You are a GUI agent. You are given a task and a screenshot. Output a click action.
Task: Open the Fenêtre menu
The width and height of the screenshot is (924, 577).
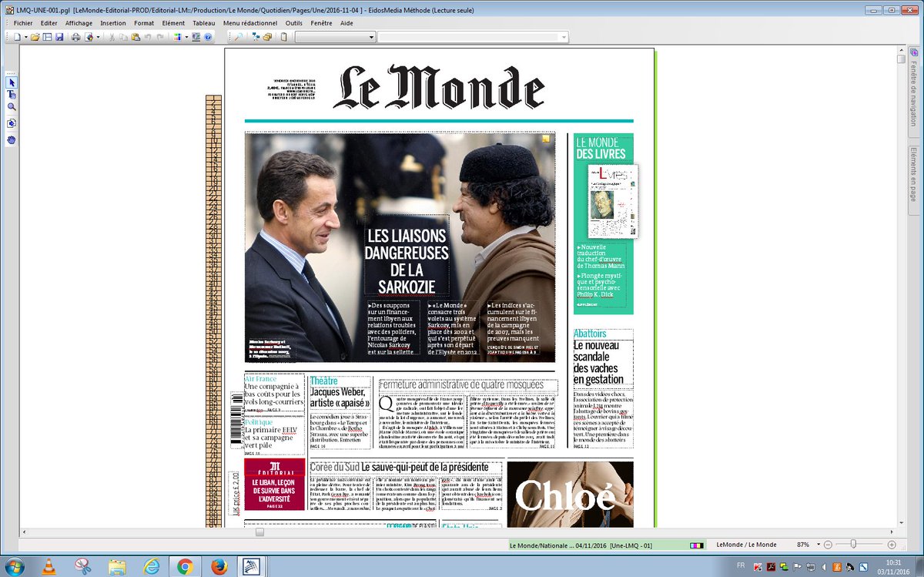pyautogui.click(x=322, y=23)
